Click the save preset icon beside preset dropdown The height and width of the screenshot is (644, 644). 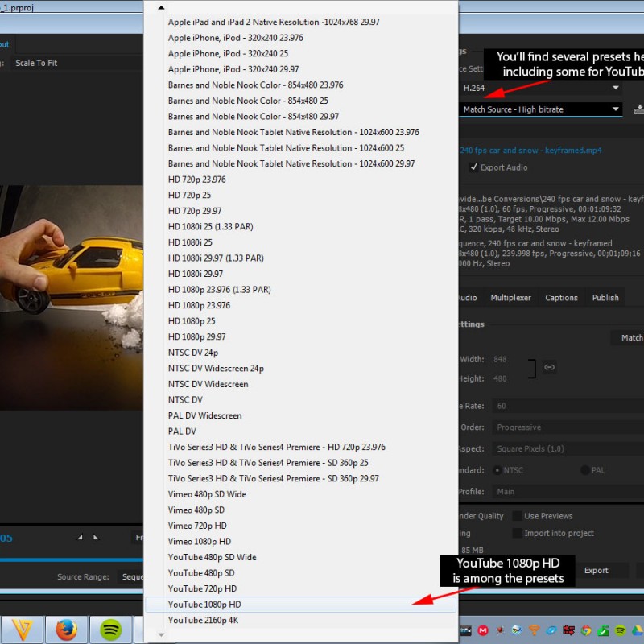point(638,109)
